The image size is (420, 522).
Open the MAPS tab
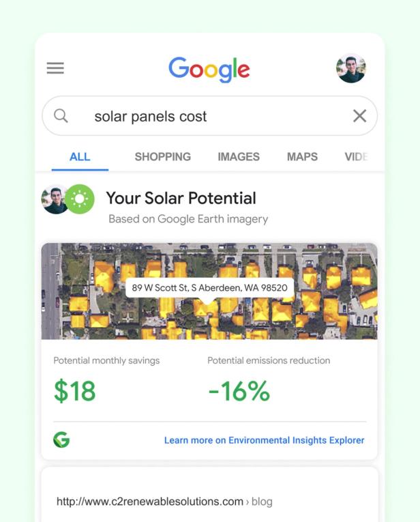click(x=302, y=157)
